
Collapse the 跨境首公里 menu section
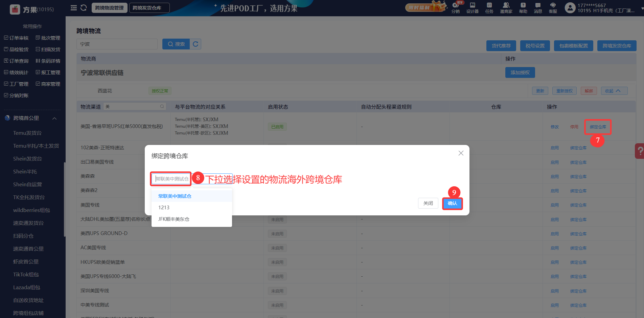pyautogui.click(x=54, y=118)
